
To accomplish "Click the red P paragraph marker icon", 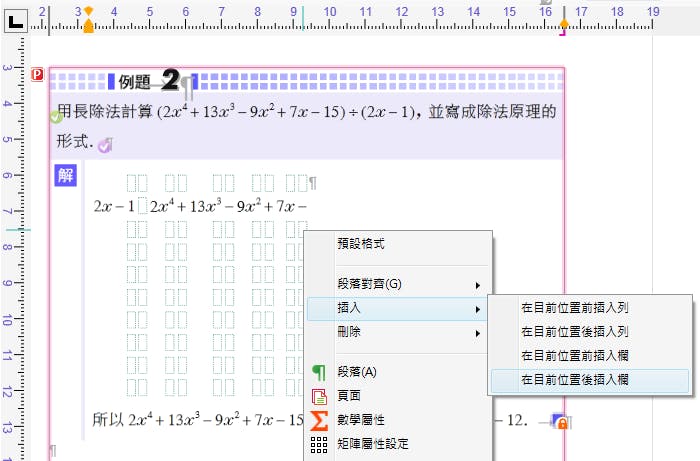I will (38, 74).
